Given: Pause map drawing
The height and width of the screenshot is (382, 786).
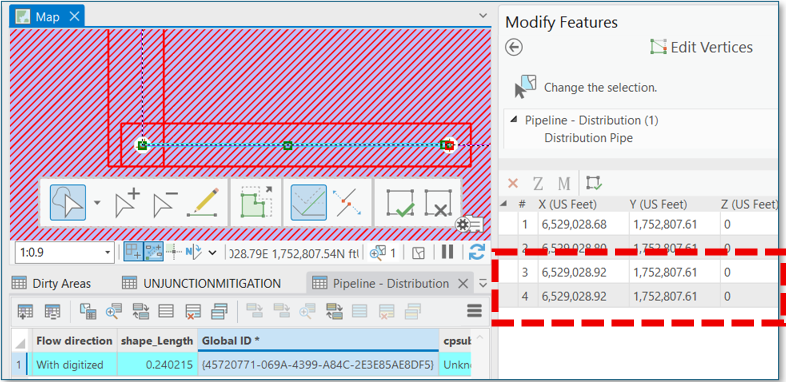Looking at the screenshot, I should point(448,252).
